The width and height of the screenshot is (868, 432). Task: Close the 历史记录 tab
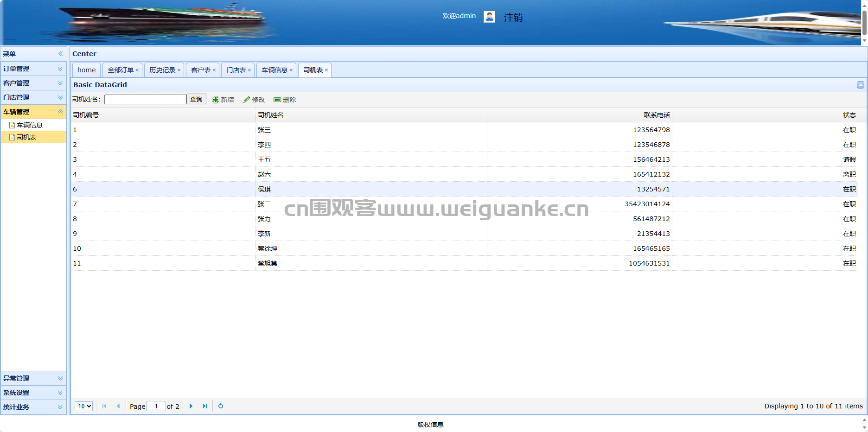179,70
